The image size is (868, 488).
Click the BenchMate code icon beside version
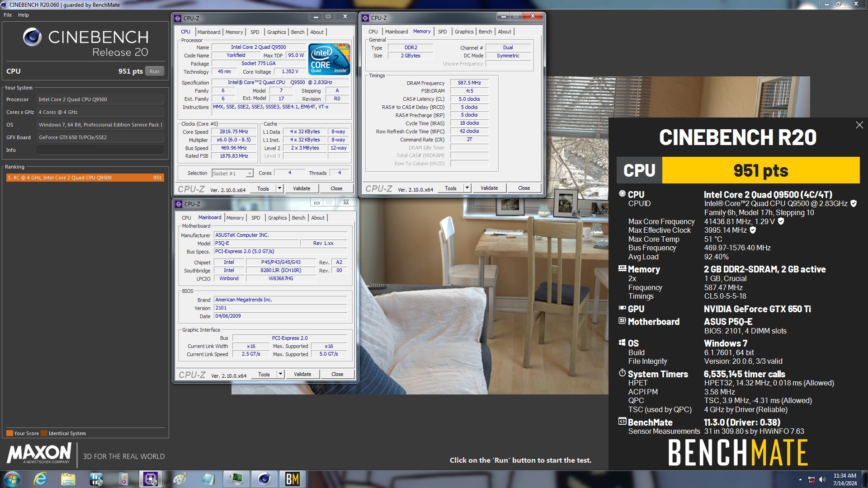tap(622, 422)
